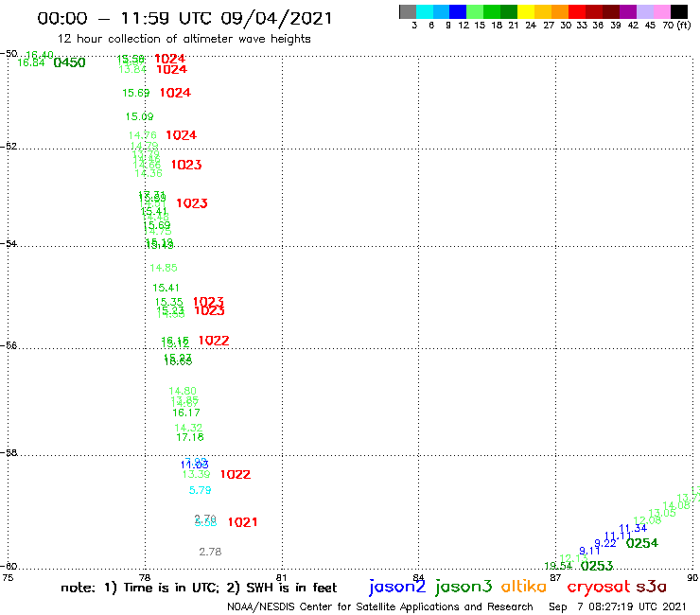Click the jason3 time label 0254

[642, 543]
